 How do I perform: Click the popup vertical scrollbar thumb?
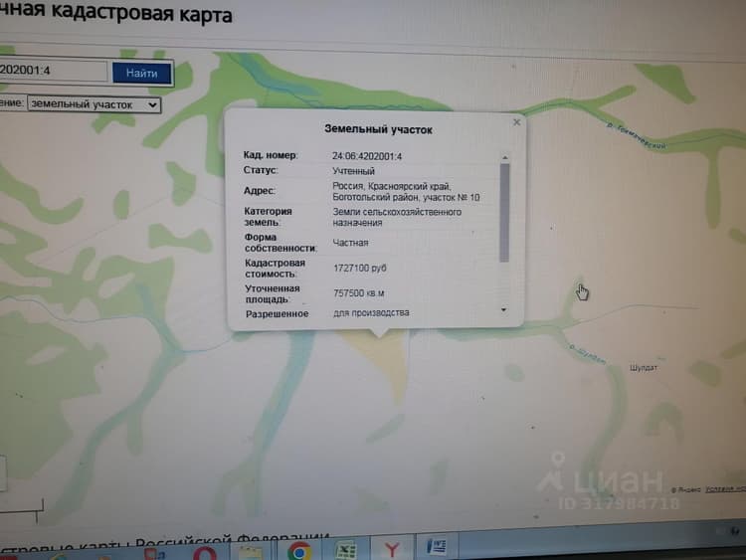pos(504,213)
